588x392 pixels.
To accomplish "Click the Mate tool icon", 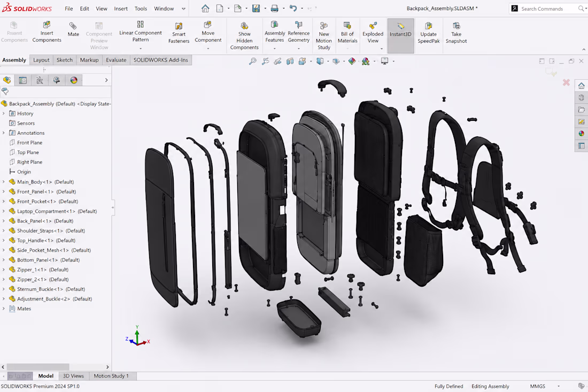I will point(73,26).
